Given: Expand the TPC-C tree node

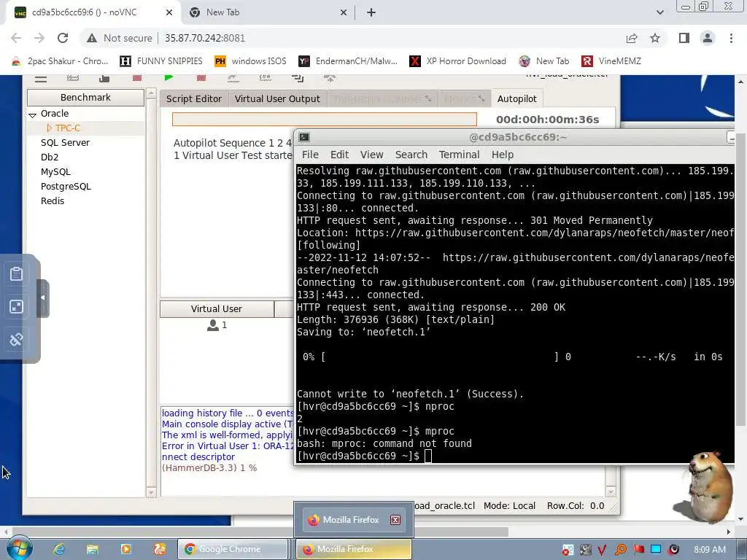Looking at the screenshot, I should tap(49, 128).
